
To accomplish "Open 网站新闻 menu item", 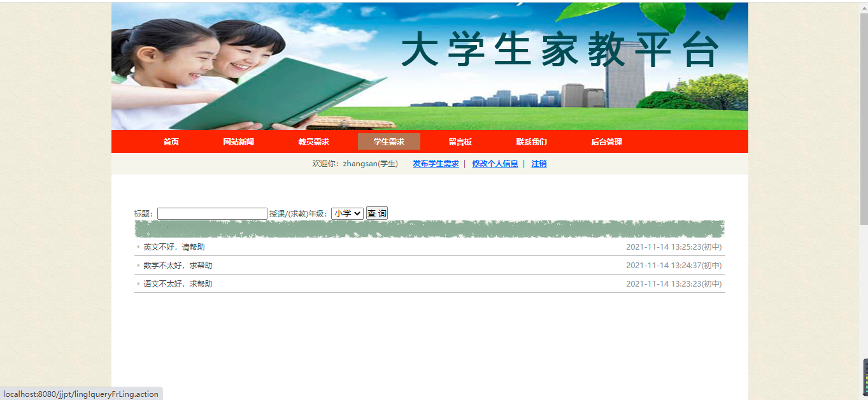I will pyautogui.click(x=239, y=142).
